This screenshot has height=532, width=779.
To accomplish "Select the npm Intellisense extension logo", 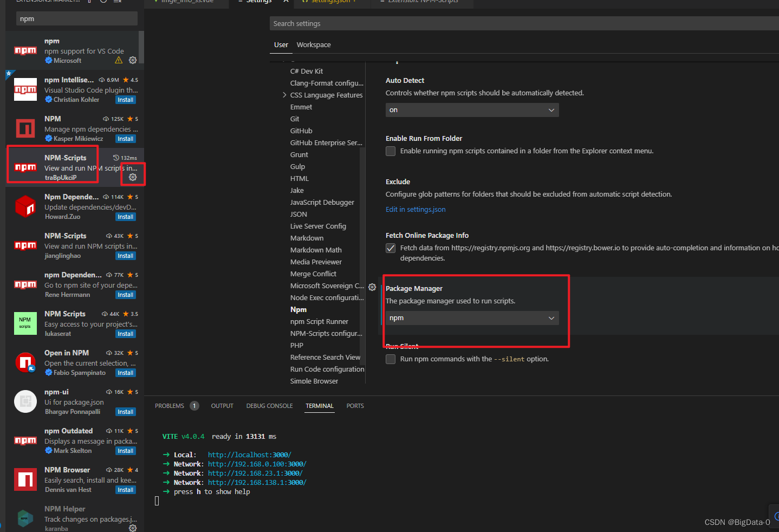I will (x=25, y=89).
